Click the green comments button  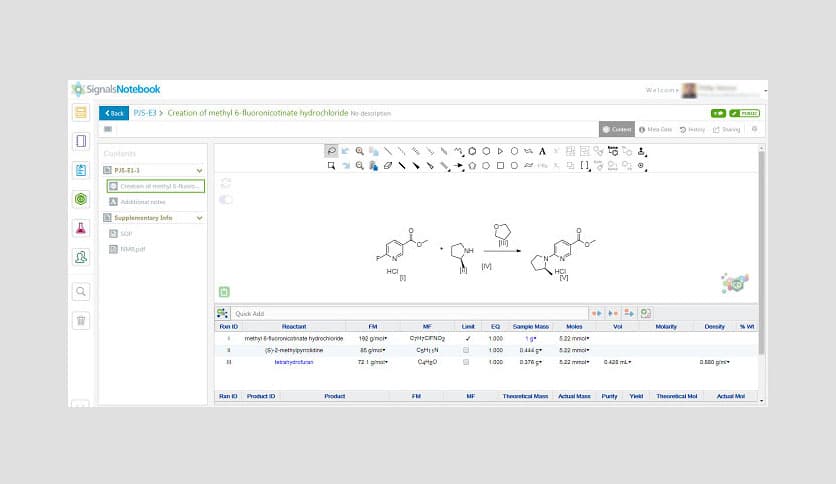[x=718, y=113]
